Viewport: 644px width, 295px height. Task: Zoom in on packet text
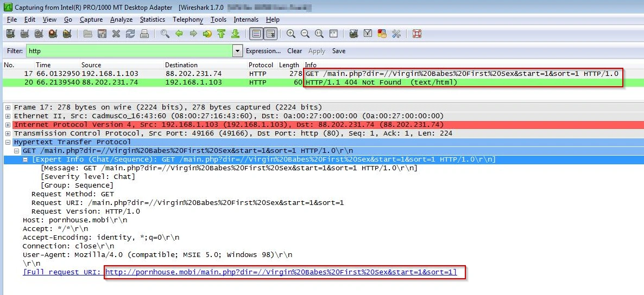click(291, 34)
